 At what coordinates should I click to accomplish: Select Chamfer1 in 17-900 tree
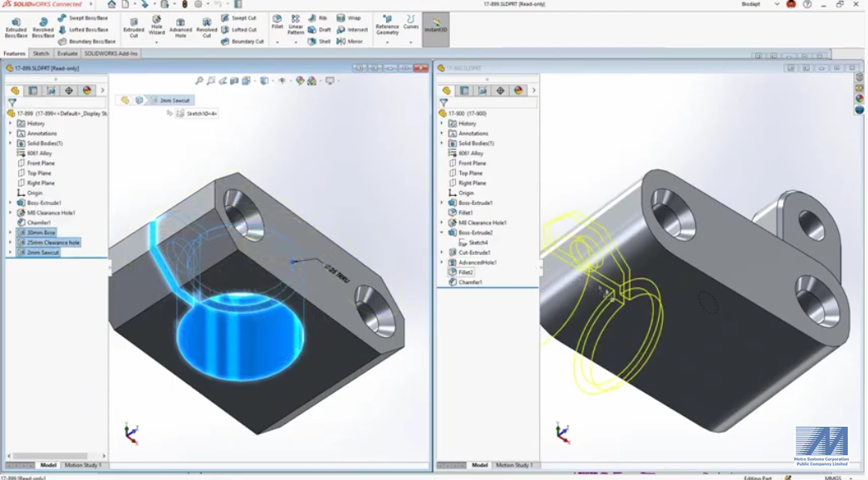465,282
